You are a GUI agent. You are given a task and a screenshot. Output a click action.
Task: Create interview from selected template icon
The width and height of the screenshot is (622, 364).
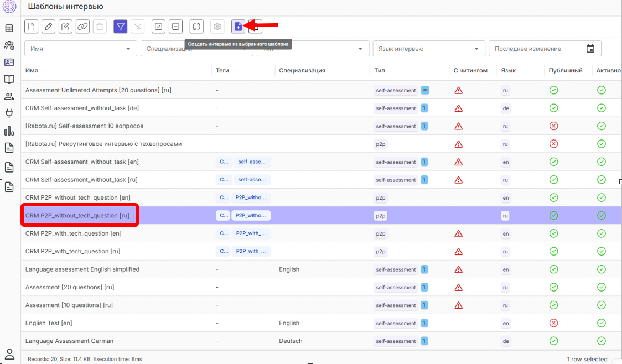coord(238,26)
